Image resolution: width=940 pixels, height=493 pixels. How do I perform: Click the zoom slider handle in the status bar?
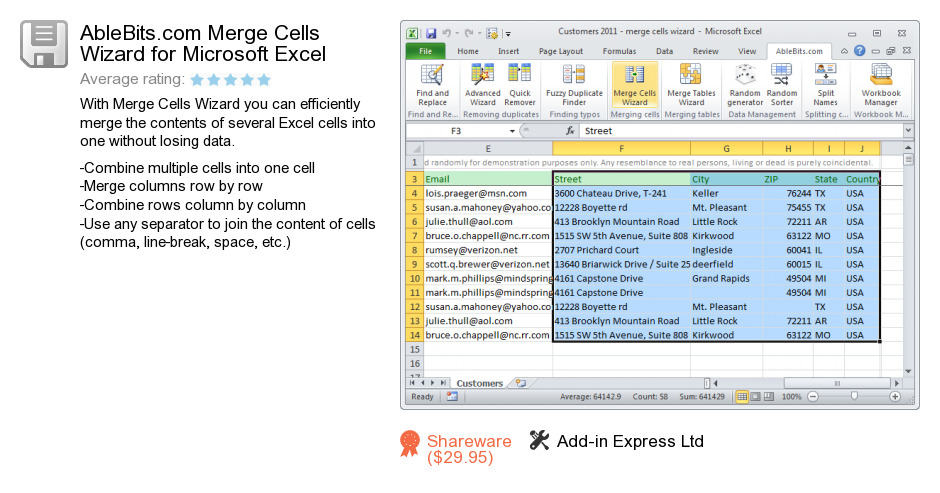click(854, 396)
